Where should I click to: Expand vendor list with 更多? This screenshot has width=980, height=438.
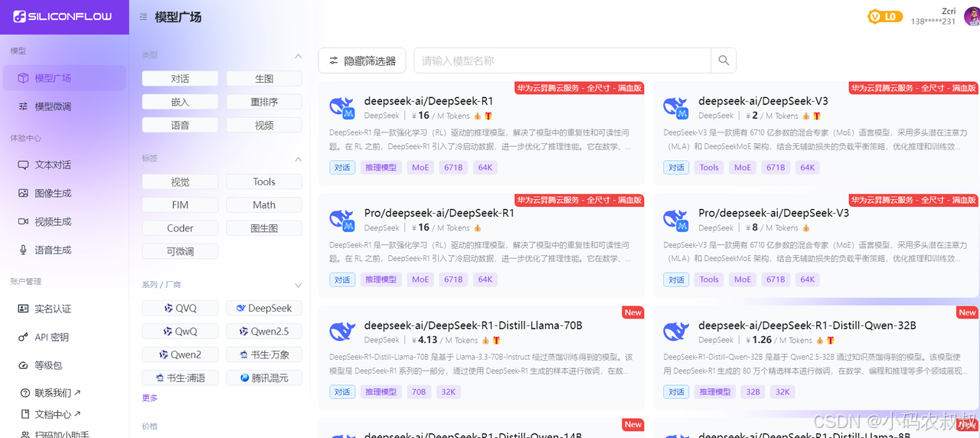[x=150, y=398]
